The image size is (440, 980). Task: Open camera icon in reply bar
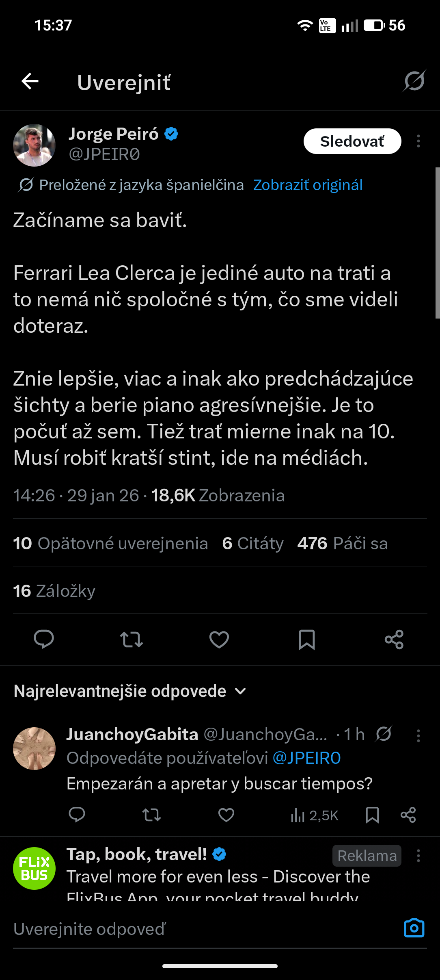pos(414,928)
